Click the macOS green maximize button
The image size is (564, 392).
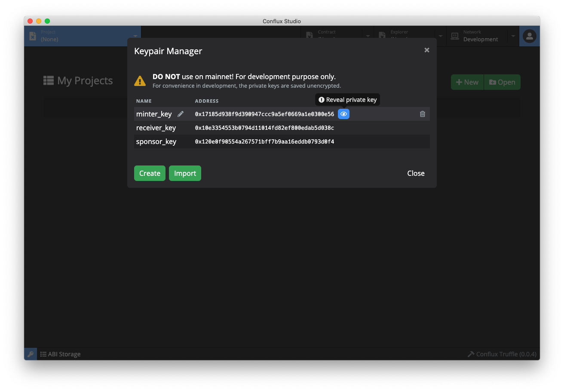tap(47, 21)
